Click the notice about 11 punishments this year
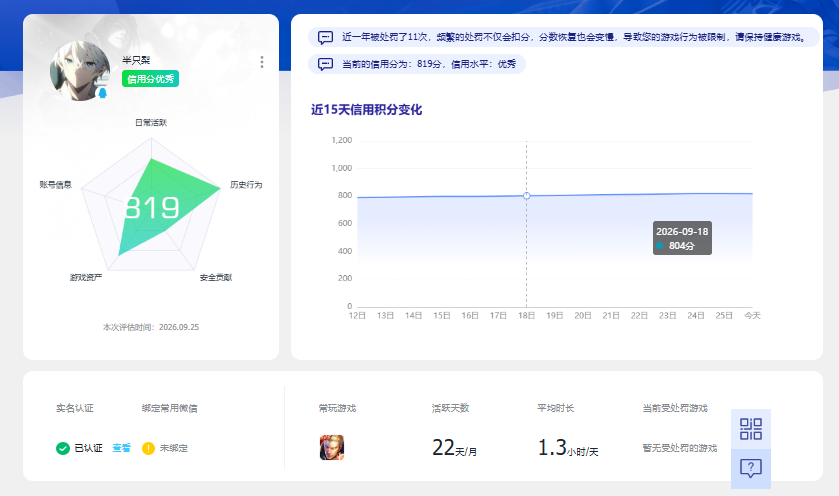This screenshot has width=839, height=496. [x=564, y=37]
